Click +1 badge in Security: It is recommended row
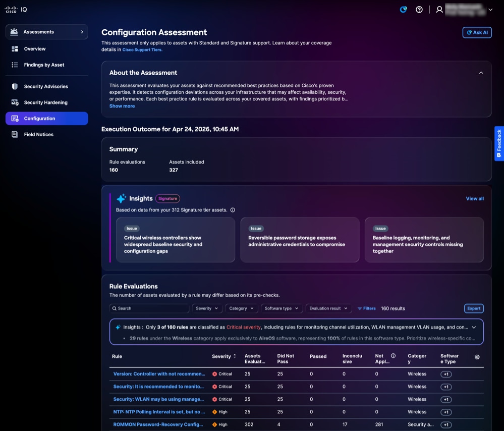The image size is (504, 431). pos(446,387)
